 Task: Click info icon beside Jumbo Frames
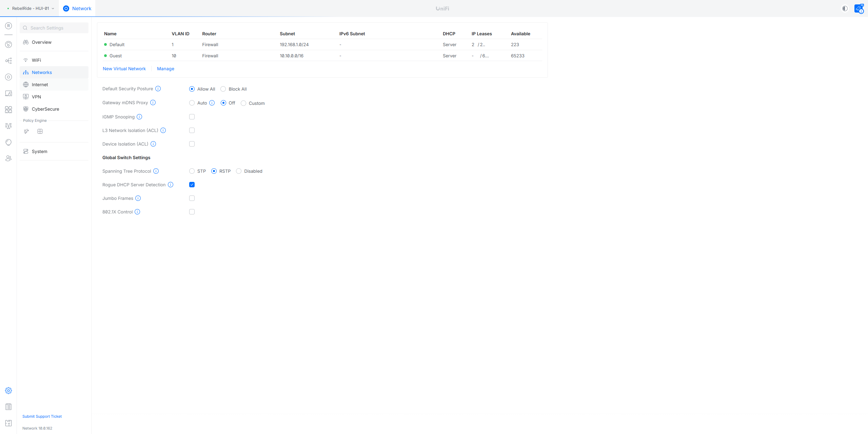pos(138,198)
